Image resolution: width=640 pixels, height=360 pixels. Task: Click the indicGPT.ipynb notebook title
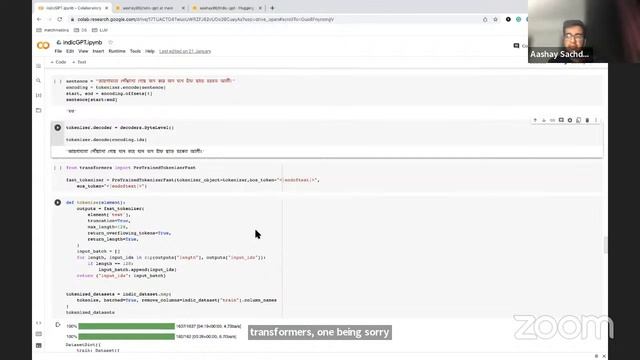click(x=82, y=42)
